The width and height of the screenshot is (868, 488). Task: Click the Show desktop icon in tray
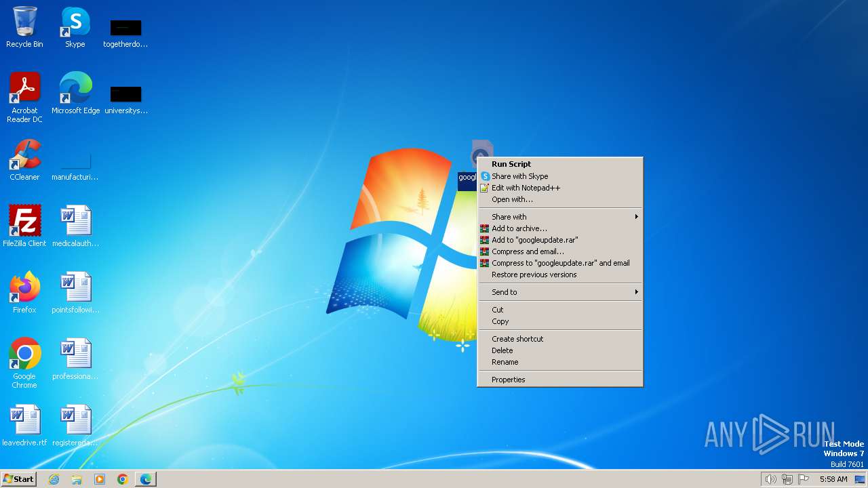pyautogui.click(x=859, y=479)
